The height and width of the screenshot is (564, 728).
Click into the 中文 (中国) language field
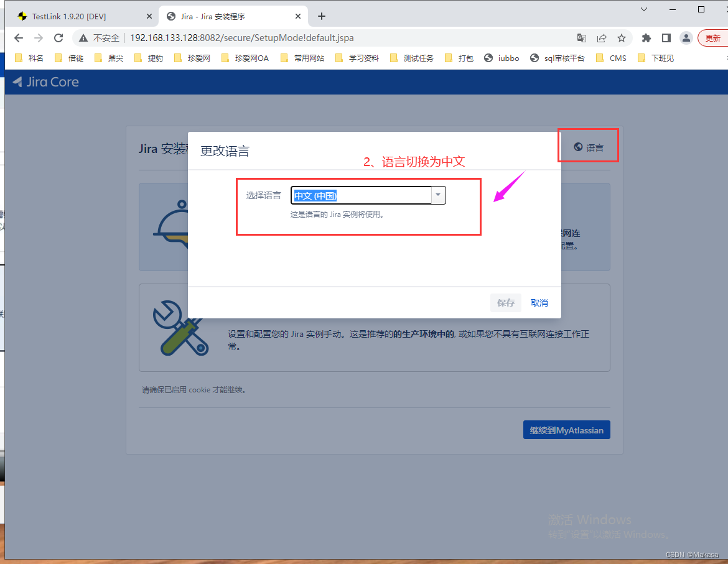click(x=362, y=195)
